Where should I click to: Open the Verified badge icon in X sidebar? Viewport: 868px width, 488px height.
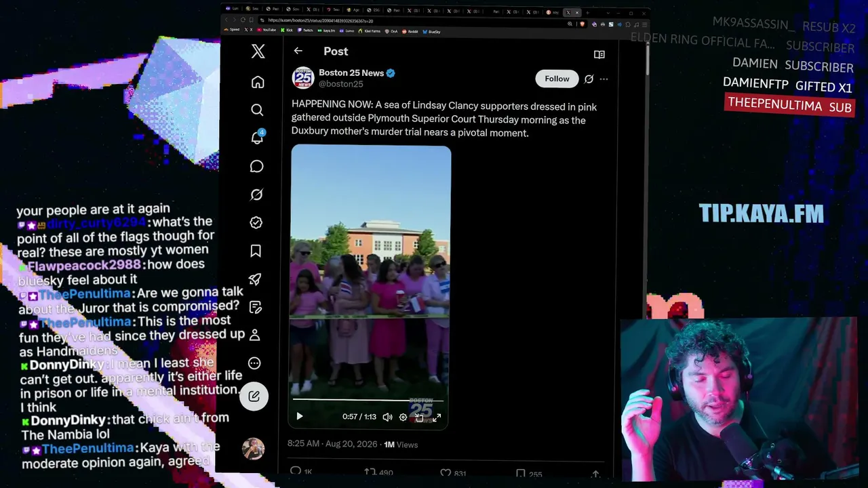(256, 222)
